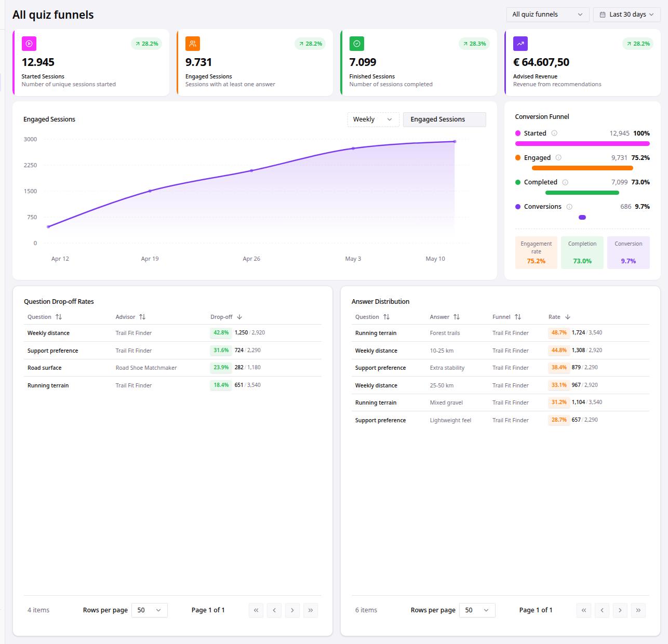Click the 28.7% rate badge
This screenshot has width=668, height=644.
click(x=559, y=420)
